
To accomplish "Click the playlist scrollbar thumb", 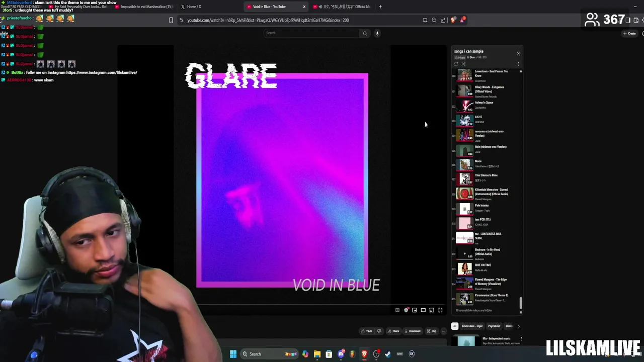I will (x=521, y=303).
